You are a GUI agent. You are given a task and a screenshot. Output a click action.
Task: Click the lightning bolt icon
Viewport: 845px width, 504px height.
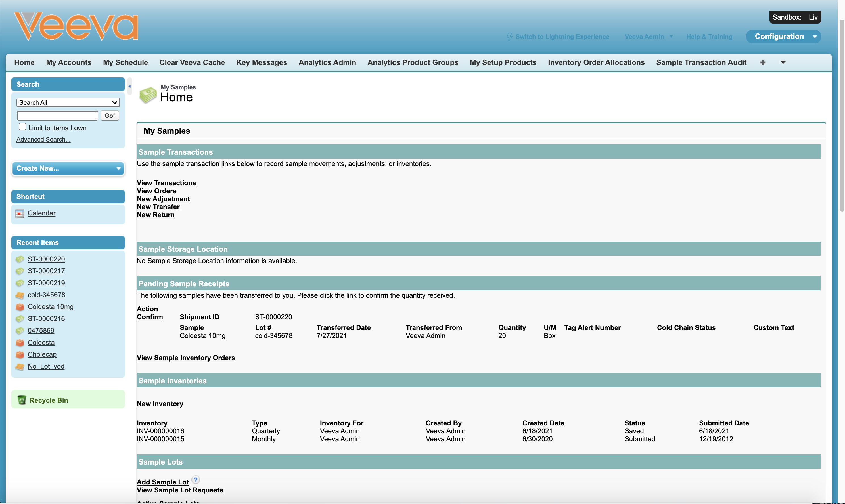509,37
